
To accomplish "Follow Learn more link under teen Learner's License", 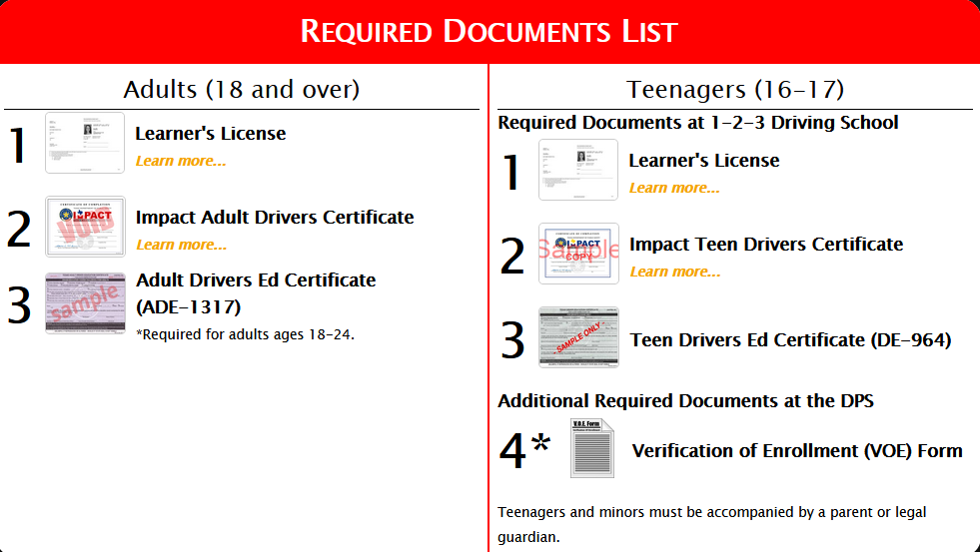I will (x=674, y=188).
